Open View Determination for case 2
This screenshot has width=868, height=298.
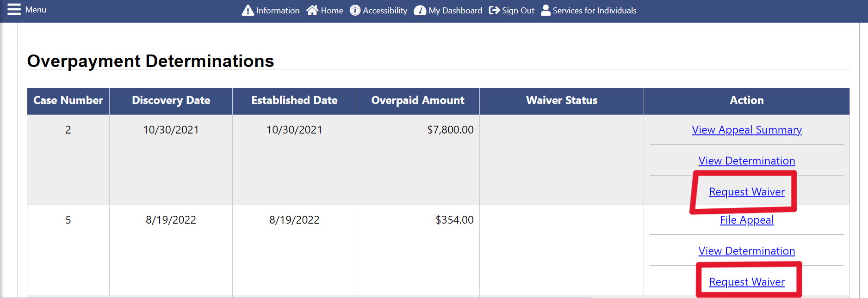point(746,160)
